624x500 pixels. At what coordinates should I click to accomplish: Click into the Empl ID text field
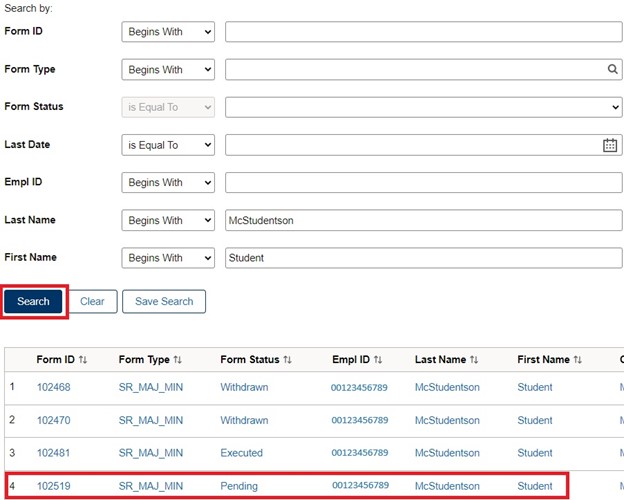pyautogui.click(x=423, y=183)
